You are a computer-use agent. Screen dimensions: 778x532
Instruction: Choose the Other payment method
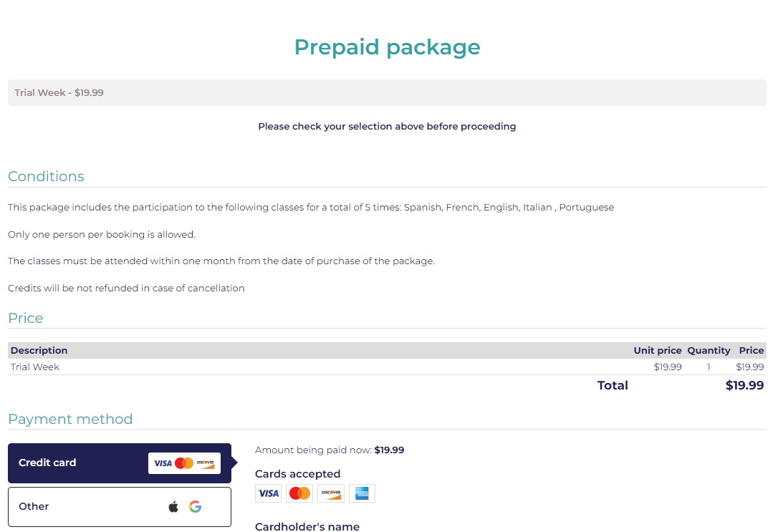tap(120, 507)
